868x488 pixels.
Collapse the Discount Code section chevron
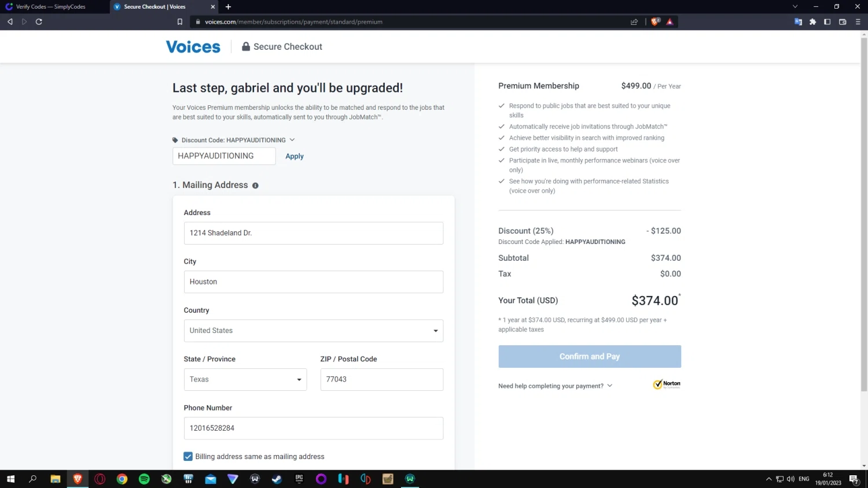click(x=292, y=140)
